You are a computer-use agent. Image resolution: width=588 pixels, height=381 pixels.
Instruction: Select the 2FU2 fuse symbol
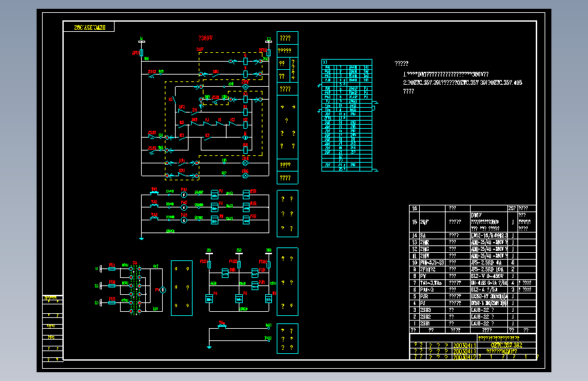269,53
